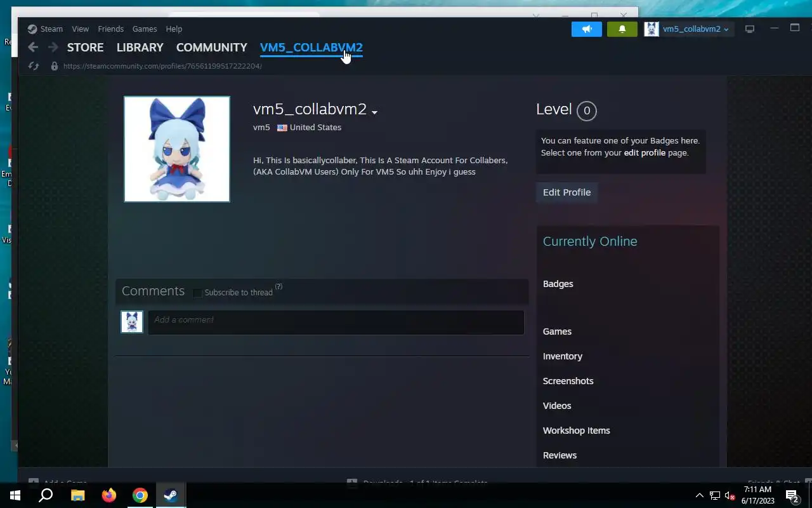Reload the page with the refresh icon
This screenshot has width=812, height=508.
click(34, 66)
